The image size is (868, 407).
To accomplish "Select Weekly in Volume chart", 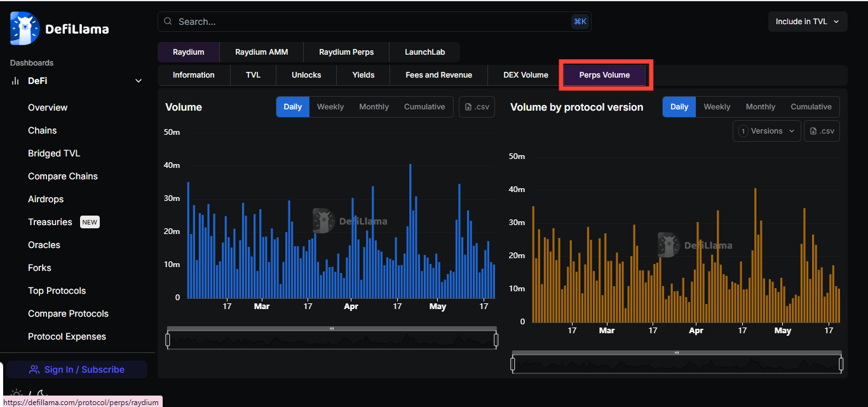I will [x=330, y=107].
